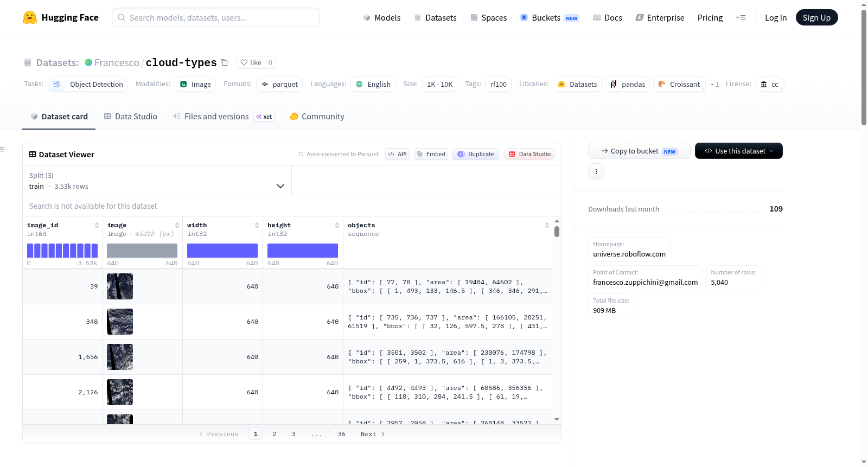Copy dataset name with the copy icon
The width and height of the screenshot is (868, 467).
coord(224,62)
